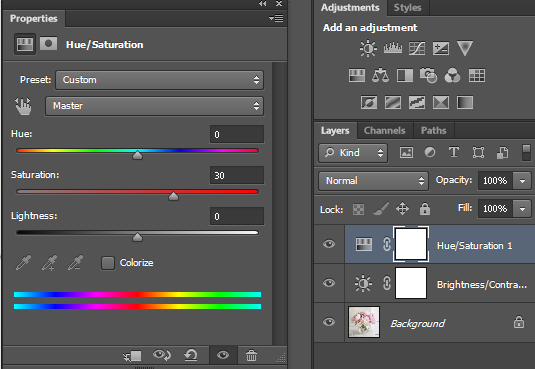Select the on-image adjustment hand tool
The height and width of the screenshot is (369, 535).
tap(23, 106)
